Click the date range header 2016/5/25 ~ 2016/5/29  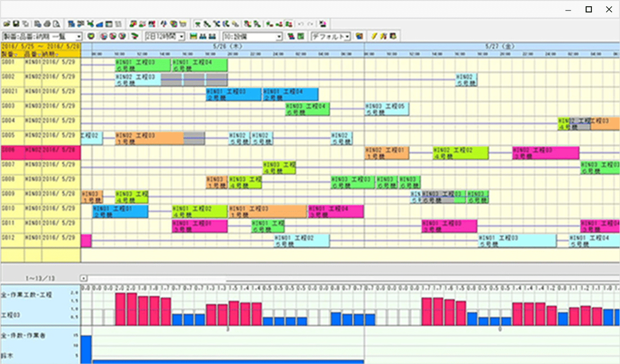41,46
